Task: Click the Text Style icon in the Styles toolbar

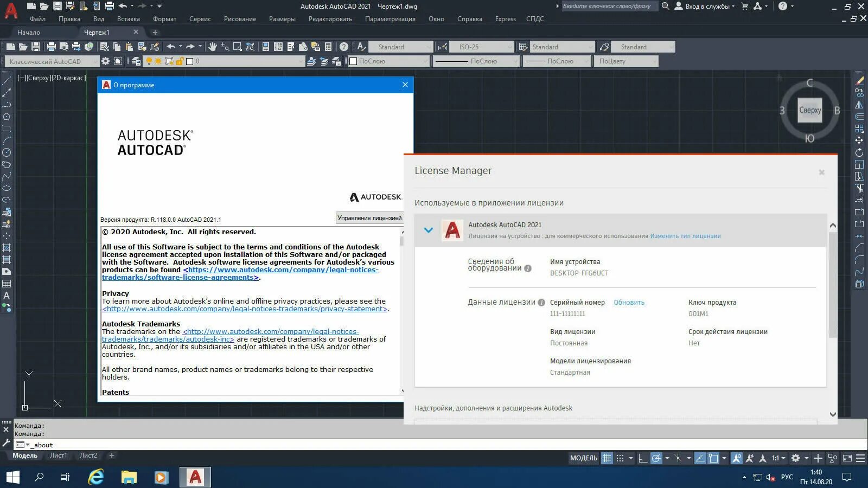Action: point(361,47)
